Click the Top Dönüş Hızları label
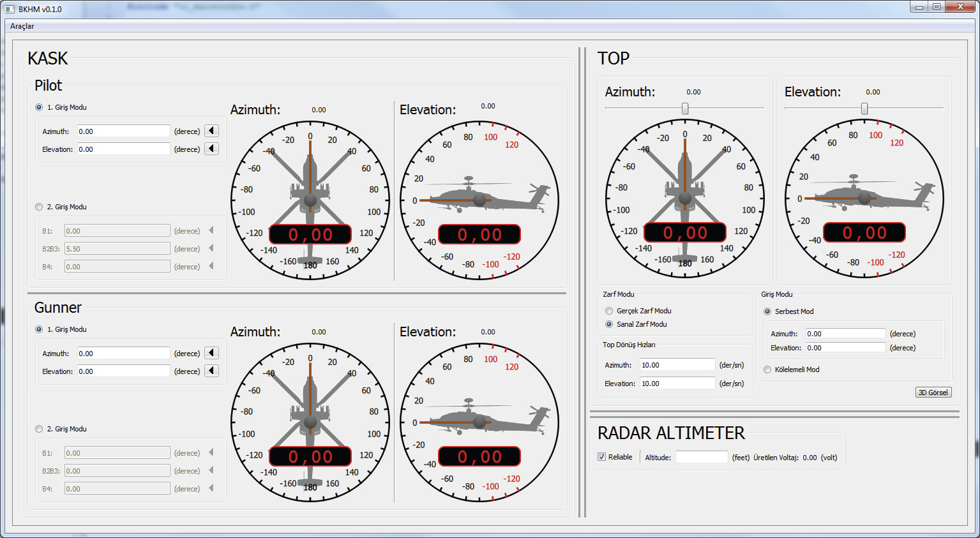Image resolution: width=980 pixels, height=538 pixels. [629, 345]
